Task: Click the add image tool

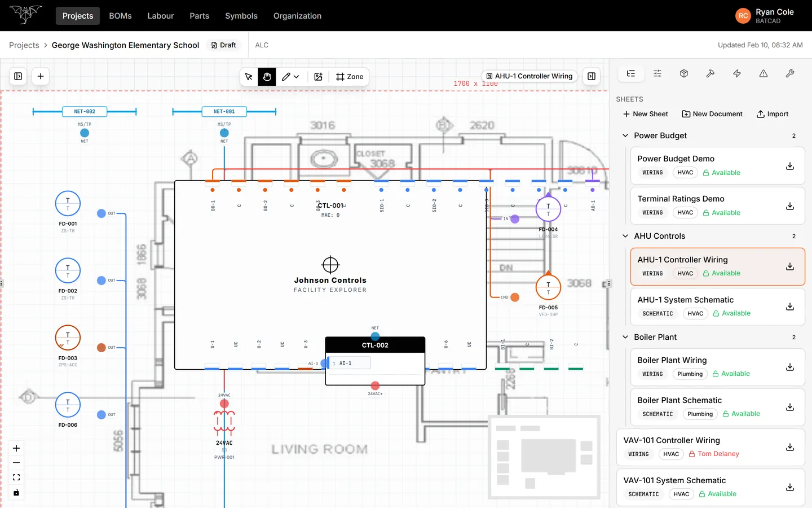Action: [x=319, y=77]
